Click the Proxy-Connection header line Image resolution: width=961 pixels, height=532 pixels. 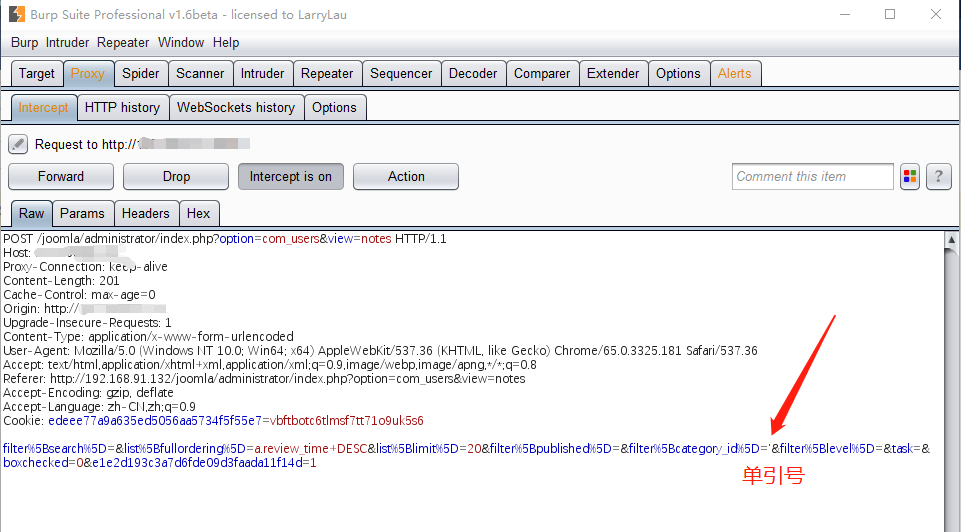pyautogui.click(x=85, y=267)
